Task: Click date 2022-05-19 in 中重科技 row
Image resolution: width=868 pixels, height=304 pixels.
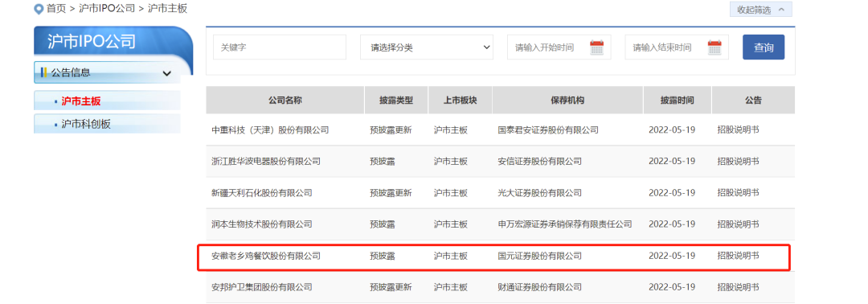Action: pos(671,130)
